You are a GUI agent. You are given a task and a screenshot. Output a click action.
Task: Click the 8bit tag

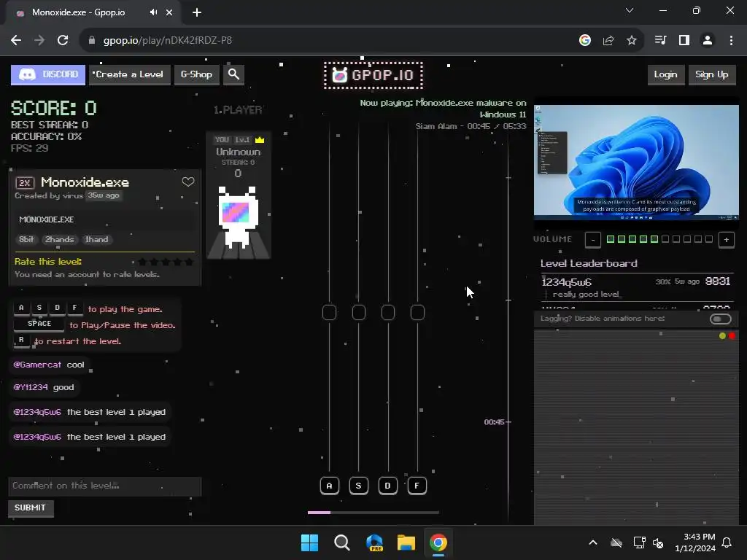coord(27,239)
